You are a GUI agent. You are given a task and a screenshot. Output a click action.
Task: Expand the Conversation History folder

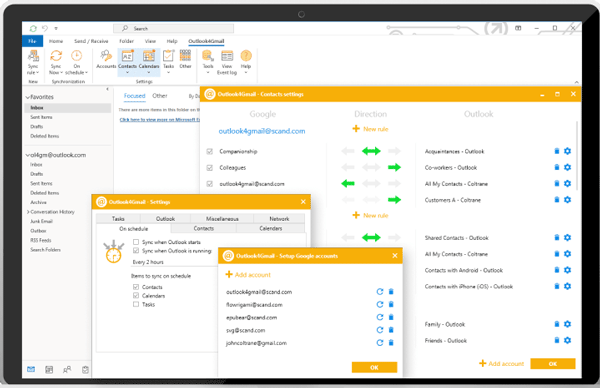[28, 212]
